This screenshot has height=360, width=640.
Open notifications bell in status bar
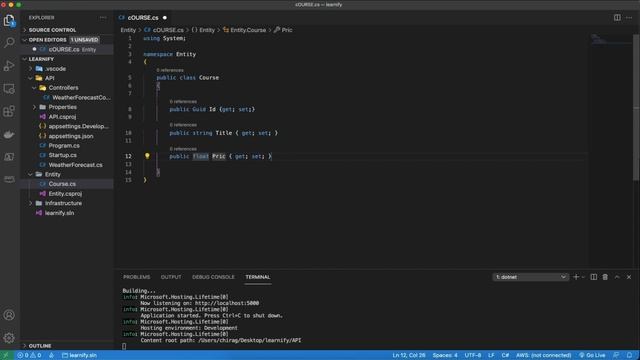(x=629, y=355)
